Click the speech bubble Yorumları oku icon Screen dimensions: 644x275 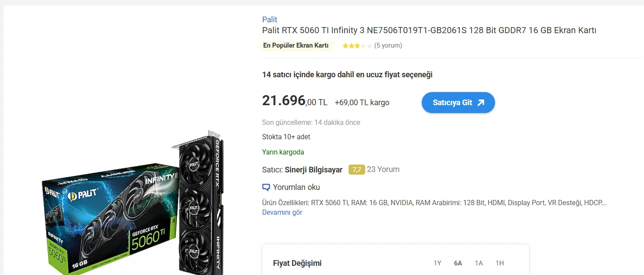pos(266,188)
